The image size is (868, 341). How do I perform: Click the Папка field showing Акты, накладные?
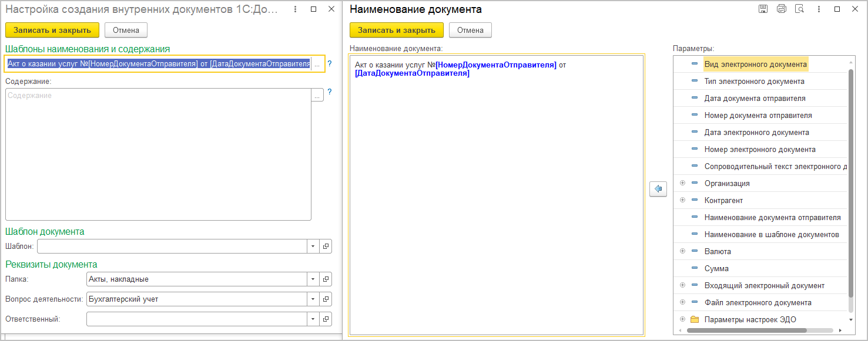pos(196,279)
